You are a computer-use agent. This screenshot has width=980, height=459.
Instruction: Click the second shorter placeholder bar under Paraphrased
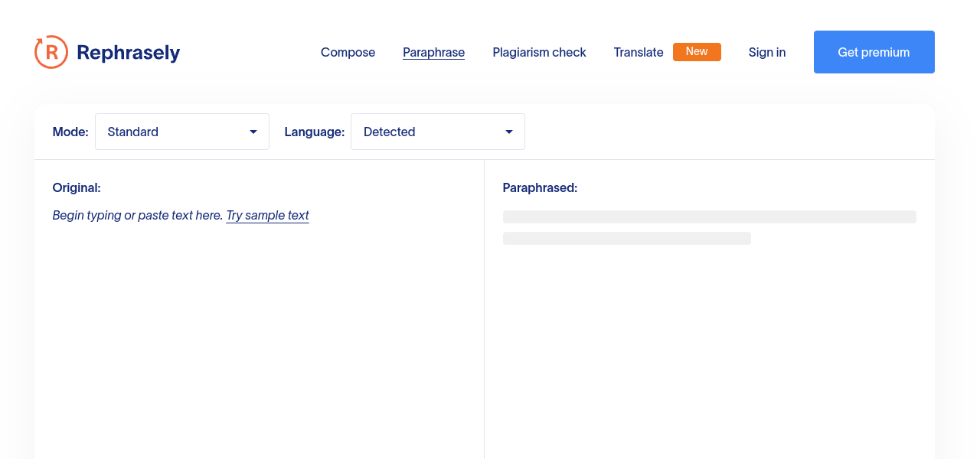click(626, 239)
